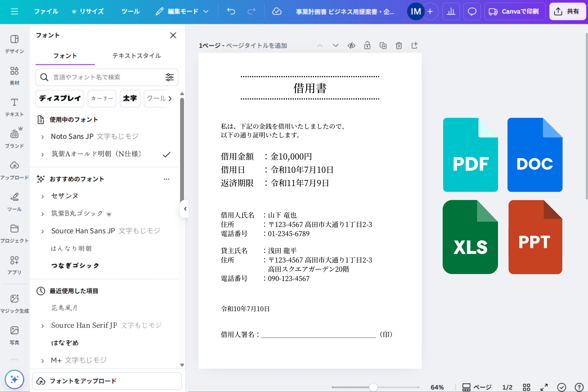The width and height of the screenshot is (588, 392).
Task: Open the プロジェクト sidebar panel
Action: [14, 233]
